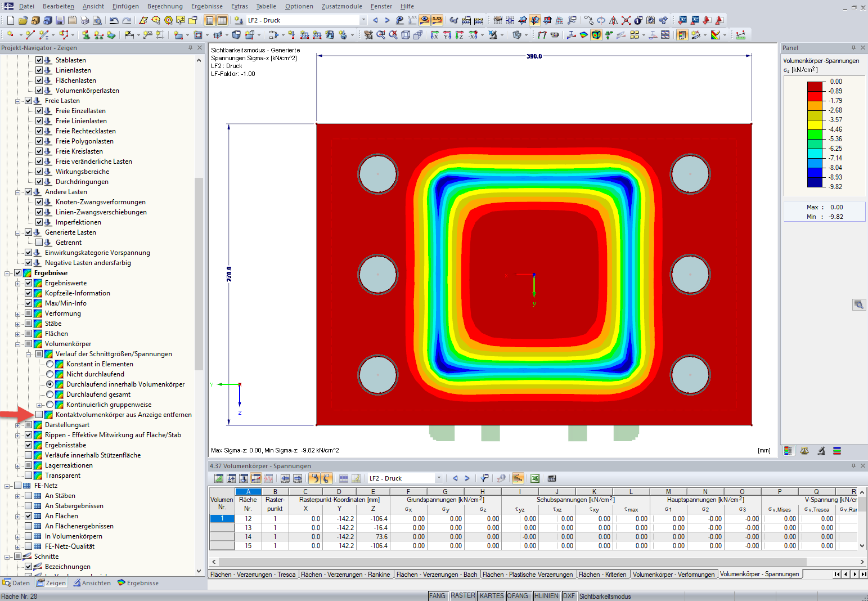Screen dimensions: 868x601
Task: Click the panel color-scale options icon
Action: (x=788, y=450)
